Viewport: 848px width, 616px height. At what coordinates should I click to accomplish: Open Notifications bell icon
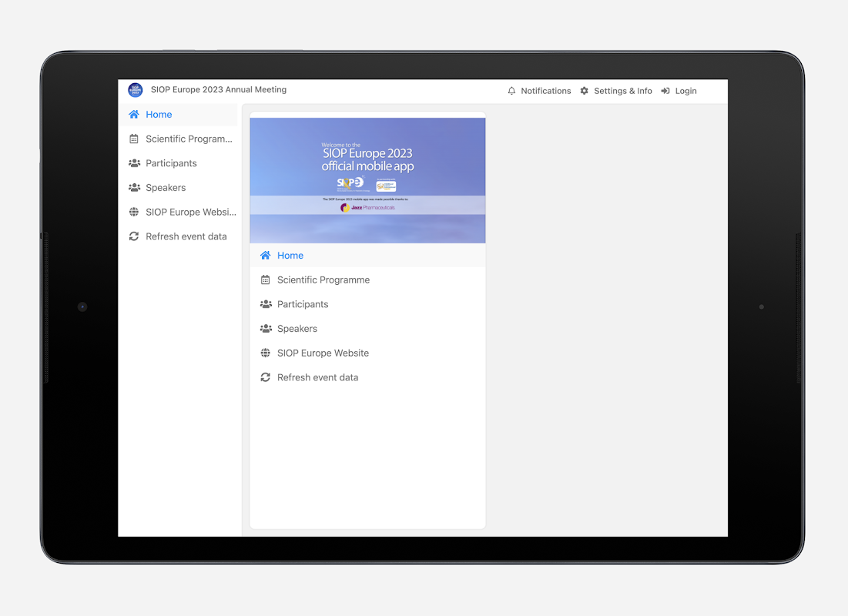tap(511, 91)
